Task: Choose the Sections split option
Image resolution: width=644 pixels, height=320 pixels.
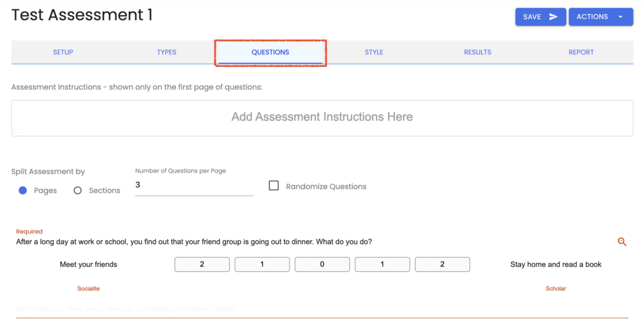Action: coord(78,191)
